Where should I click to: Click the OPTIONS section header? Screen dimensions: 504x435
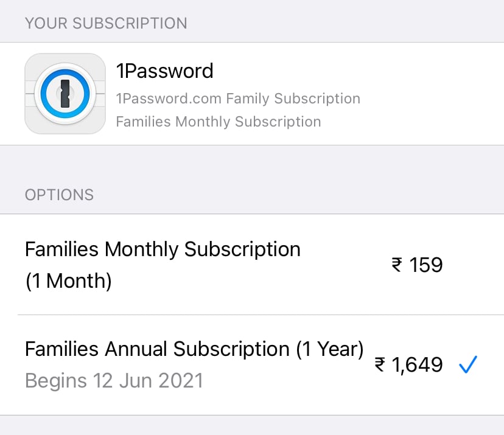pyautogui.click(x=59, y=195)
